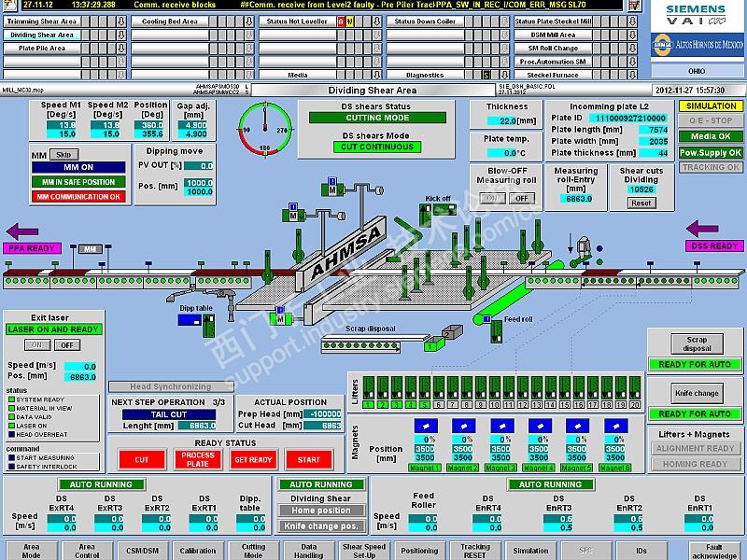747x560 pixels.
Task: Toggle Magnet 4 label button
Action: pos(539,469)
